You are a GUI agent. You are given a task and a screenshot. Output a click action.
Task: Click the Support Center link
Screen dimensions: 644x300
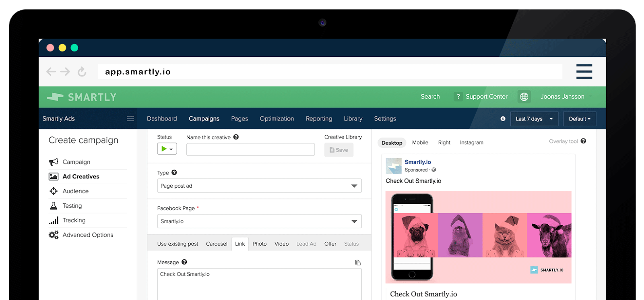click(486, 97)
